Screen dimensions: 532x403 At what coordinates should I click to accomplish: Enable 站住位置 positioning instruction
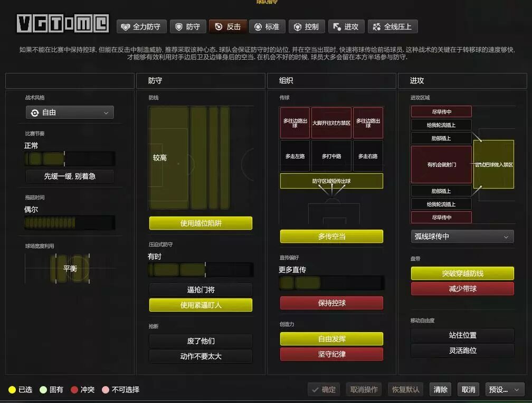click(x=462, y=335)
